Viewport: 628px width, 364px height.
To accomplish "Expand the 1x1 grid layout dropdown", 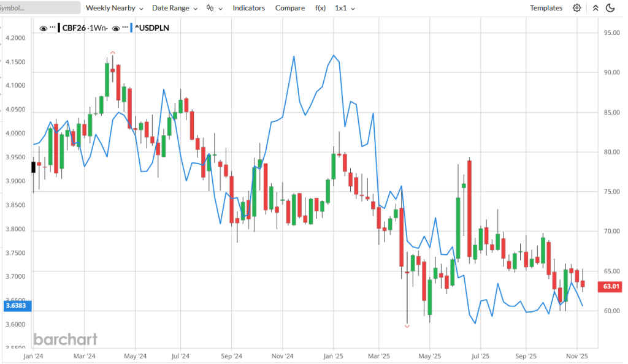I will coord(345,8).
